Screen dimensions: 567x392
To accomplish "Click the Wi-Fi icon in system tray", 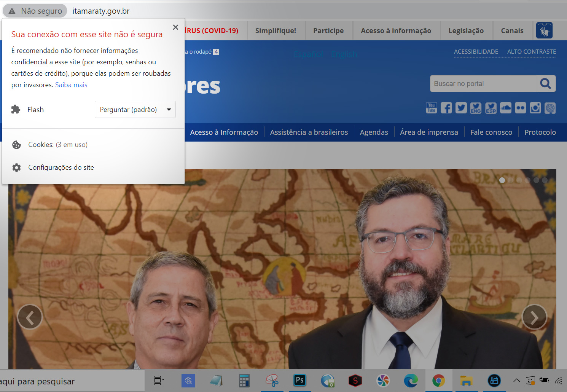I will [558, 381].
